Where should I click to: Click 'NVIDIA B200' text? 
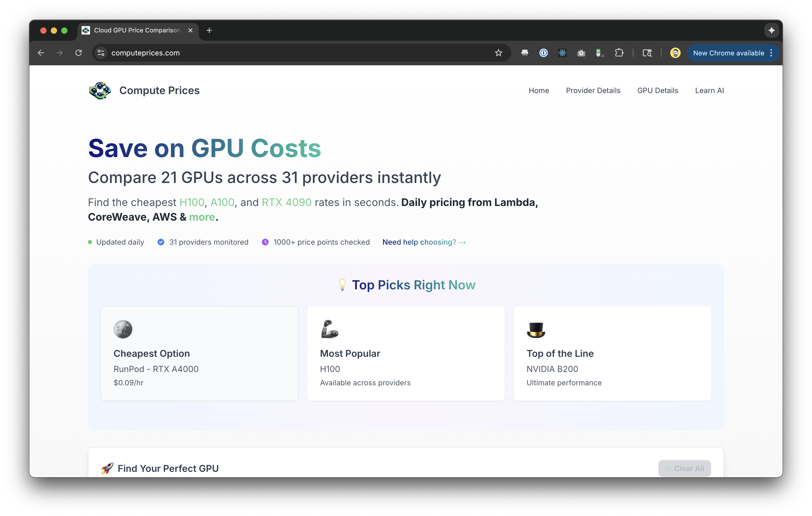(552, 369)
